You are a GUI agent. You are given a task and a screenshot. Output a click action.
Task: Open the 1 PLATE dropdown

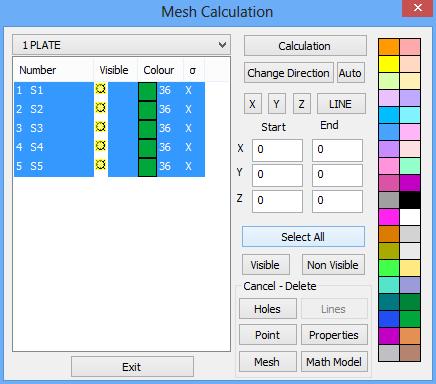[121, 45]
